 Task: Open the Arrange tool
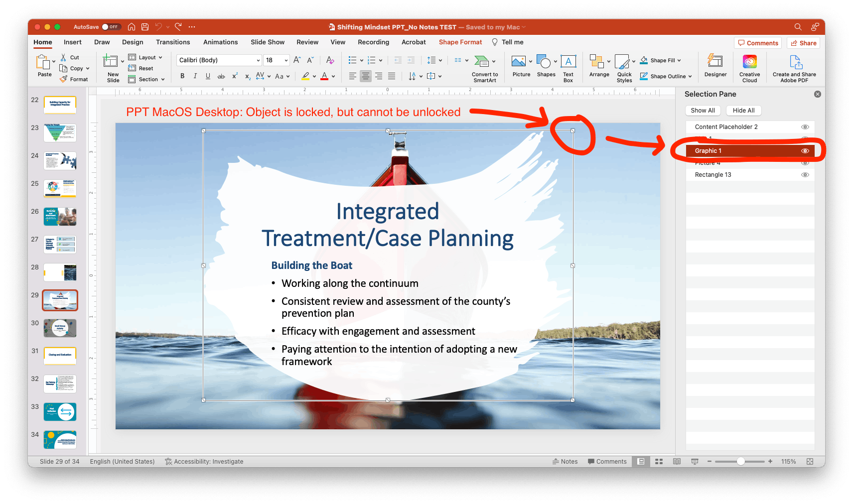(x=598, y=65)
